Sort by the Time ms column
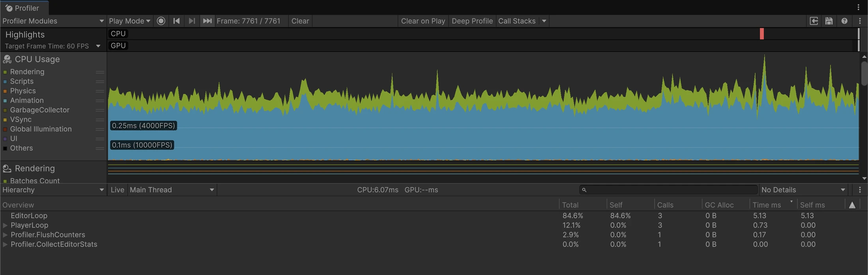The image size is (868, 275). [x=773, y=205]
